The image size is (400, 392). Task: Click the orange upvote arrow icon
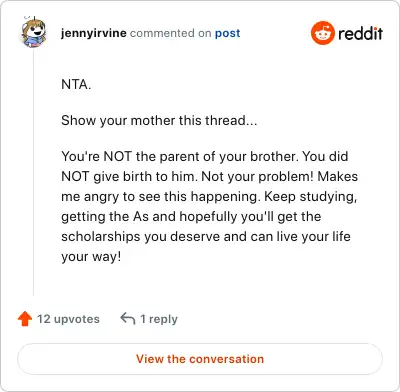click(25, 319)
